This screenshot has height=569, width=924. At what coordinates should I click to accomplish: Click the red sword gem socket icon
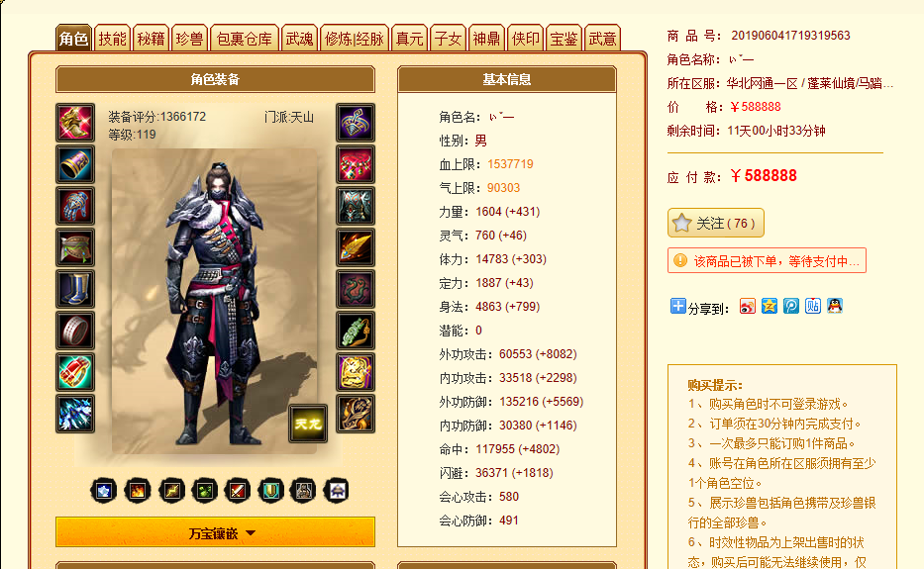238,490
